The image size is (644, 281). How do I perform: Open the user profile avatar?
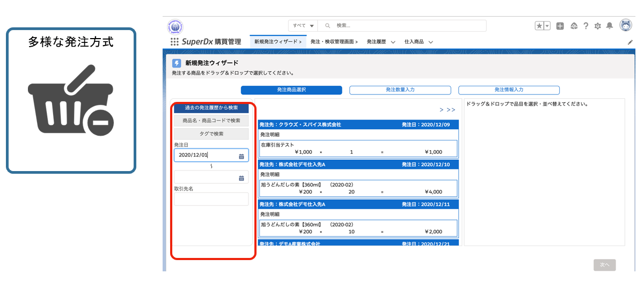(626, 25)
